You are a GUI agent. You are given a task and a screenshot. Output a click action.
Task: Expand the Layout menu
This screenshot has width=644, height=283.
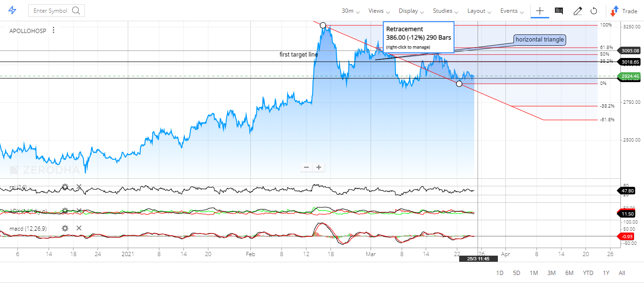479,11
